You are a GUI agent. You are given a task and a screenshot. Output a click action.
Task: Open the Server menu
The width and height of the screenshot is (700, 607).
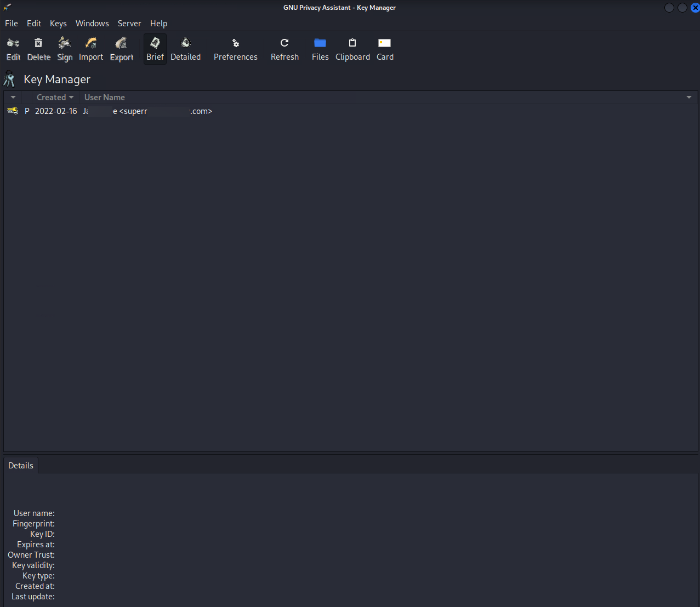(129, 24)
